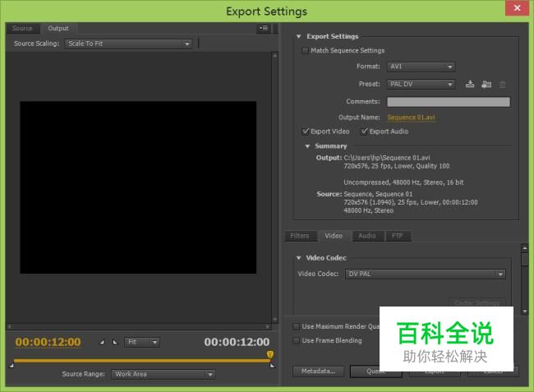Click the white duration timecode 00:00:12:00
The height and width of the screenshot is (392, 534).
click(x=237, y=342)
